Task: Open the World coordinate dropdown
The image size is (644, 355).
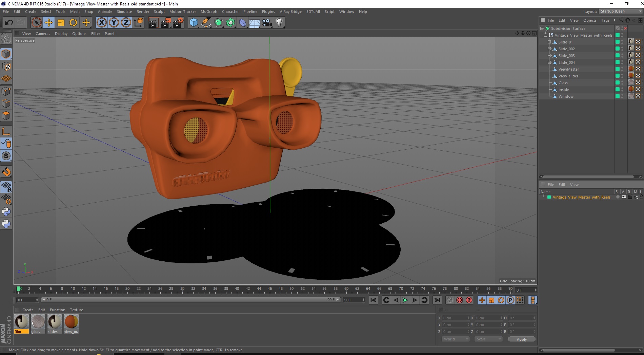Action: 455,339
